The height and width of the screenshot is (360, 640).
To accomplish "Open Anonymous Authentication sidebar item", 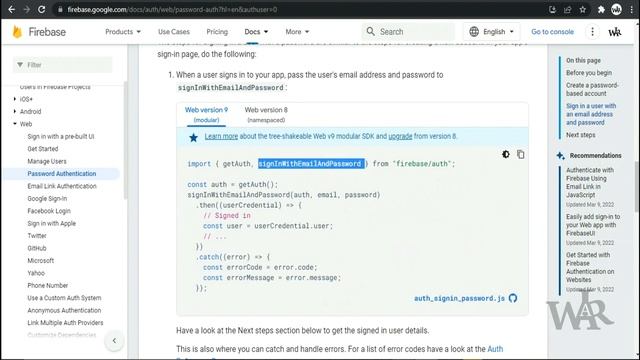I will [x=64, y=310].
